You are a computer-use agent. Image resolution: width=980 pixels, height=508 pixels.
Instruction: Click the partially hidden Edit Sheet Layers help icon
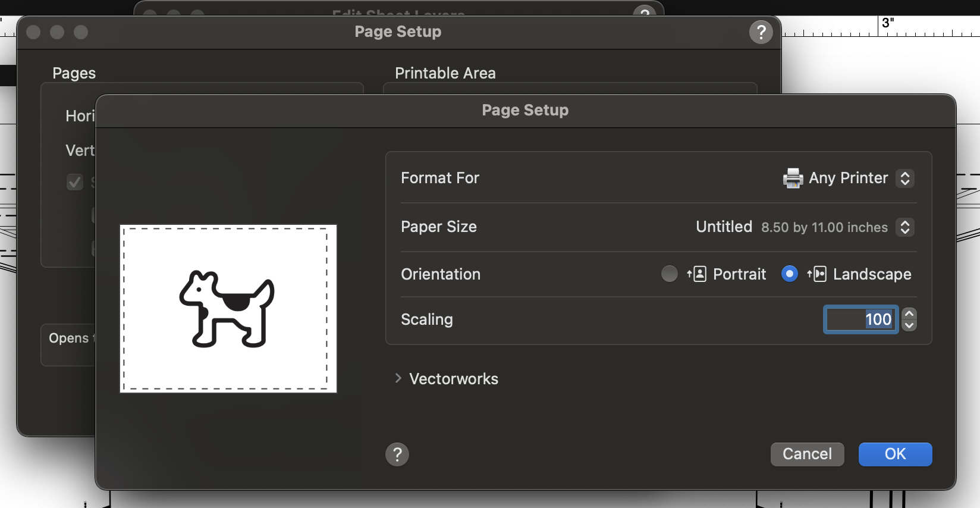pos(645,11)
